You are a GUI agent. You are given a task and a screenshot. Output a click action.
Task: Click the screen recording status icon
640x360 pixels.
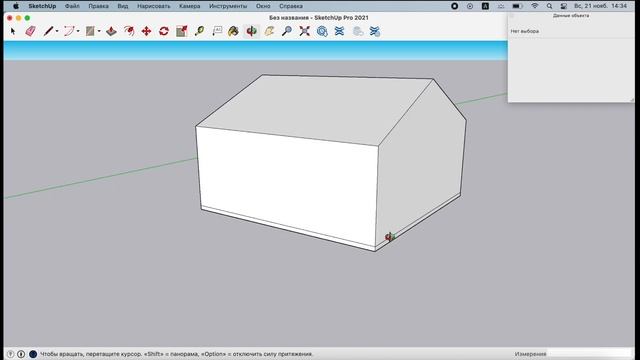455,6
